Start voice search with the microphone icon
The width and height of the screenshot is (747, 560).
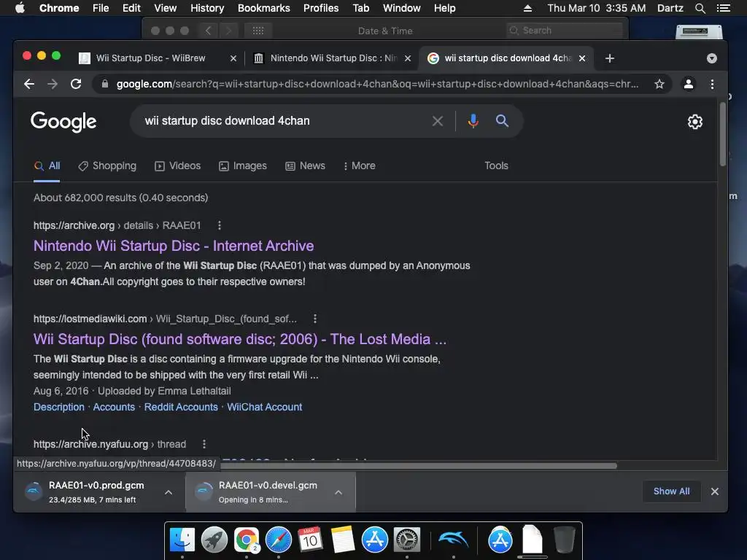pos(473,121)
